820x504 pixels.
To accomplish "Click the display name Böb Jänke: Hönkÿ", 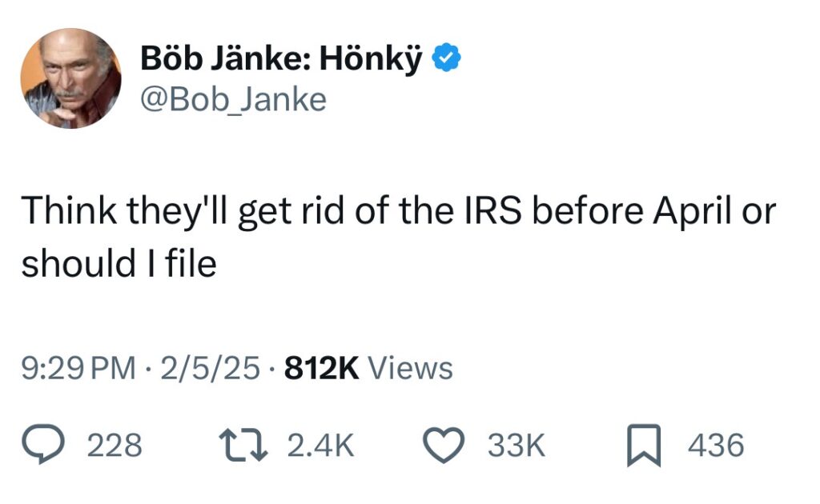I will [280, 58].
